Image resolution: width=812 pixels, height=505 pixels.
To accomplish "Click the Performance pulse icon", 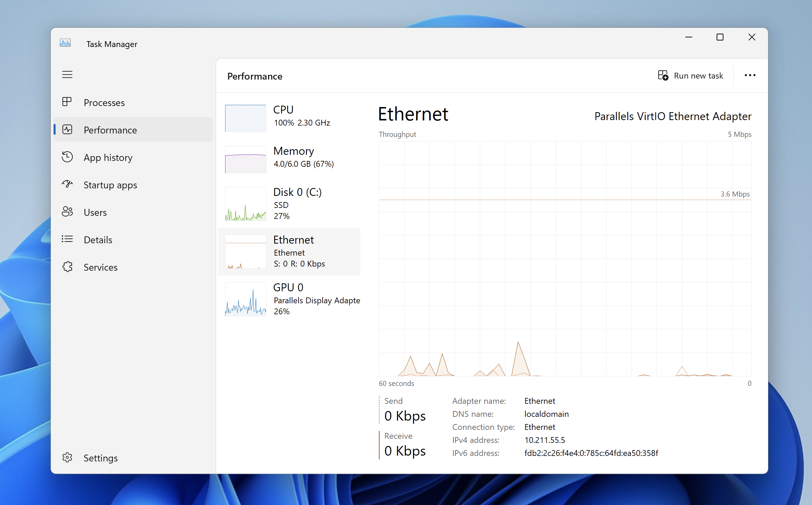I will pos(67,130).
